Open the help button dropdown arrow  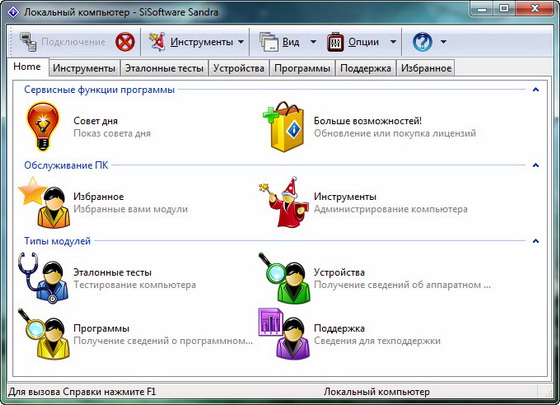click(x=443, y=42)
